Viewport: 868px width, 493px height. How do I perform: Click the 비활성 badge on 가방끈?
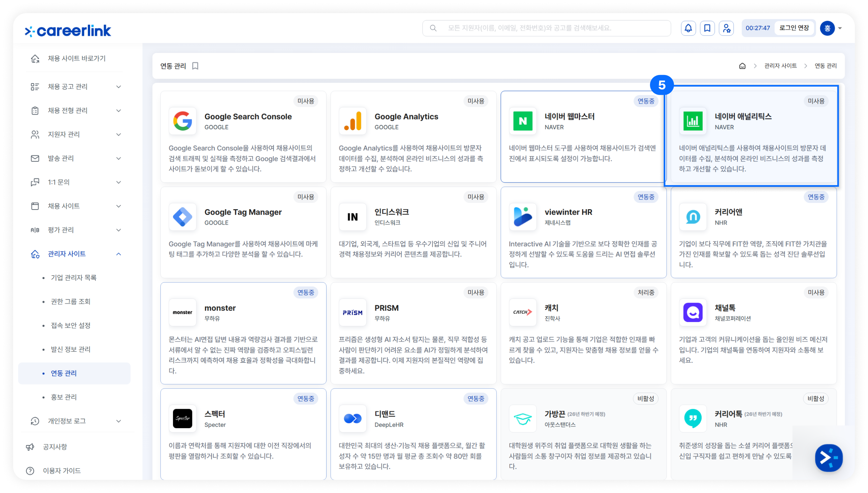tap(646, 399)
